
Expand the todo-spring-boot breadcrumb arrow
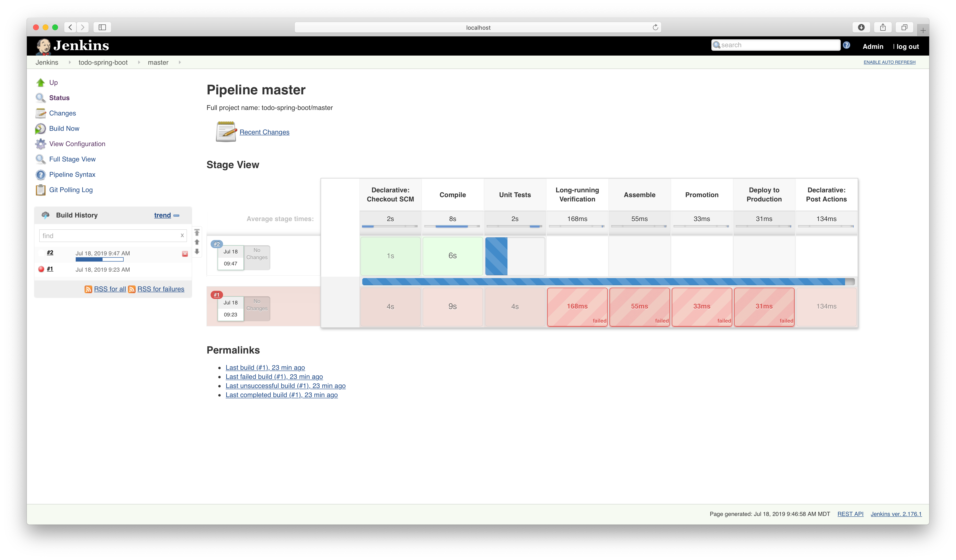(x=139, y=63)
